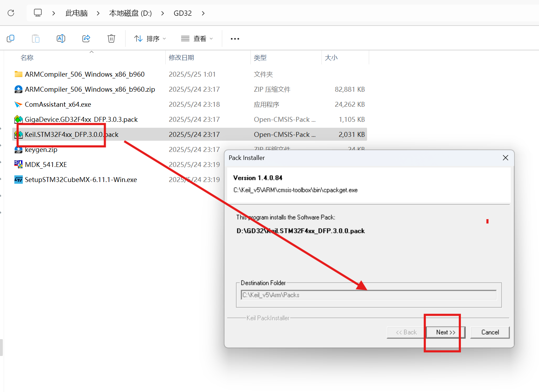Image resolution: width=539 pixels, height=392 pixels.
Task: Click the disabled << Back button
Action: [406, 332]
